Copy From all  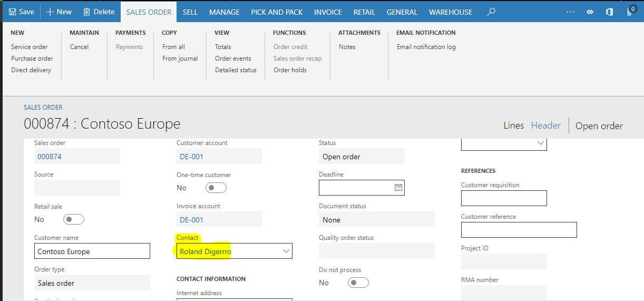coord(173,47)
